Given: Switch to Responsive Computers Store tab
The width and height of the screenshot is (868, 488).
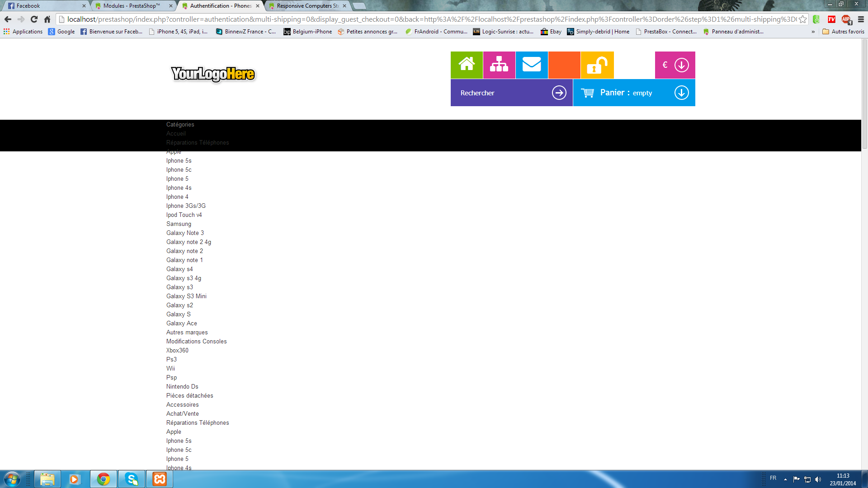Looking at the screenshot, I should [307, 6].
